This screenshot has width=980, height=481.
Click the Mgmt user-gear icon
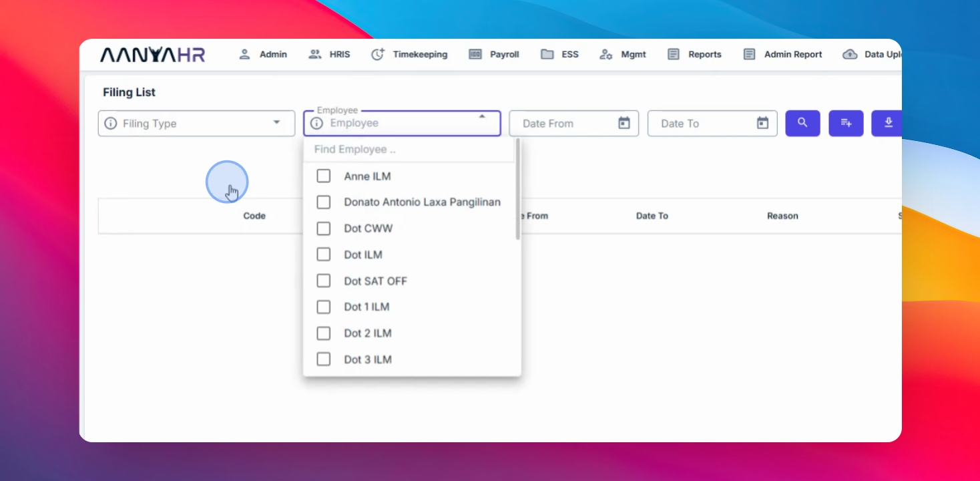pos(606,54)
